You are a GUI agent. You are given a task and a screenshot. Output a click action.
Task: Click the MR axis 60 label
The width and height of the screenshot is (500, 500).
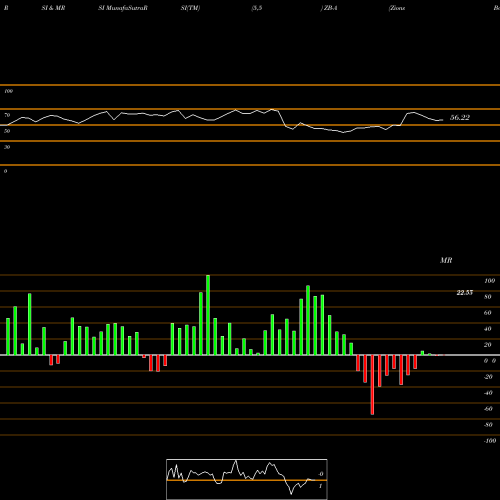487,313
